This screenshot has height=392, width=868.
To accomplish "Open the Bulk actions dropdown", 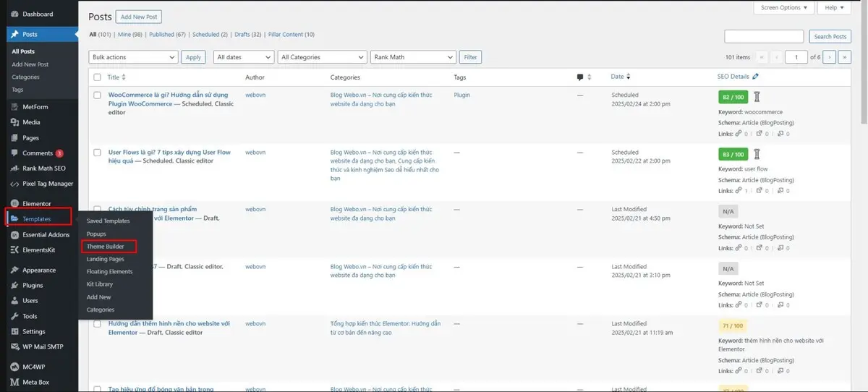I will (133, 57).
